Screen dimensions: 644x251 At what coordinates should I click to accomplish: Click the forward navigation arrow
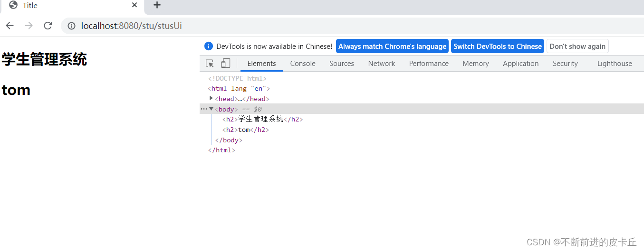point(29,26)
